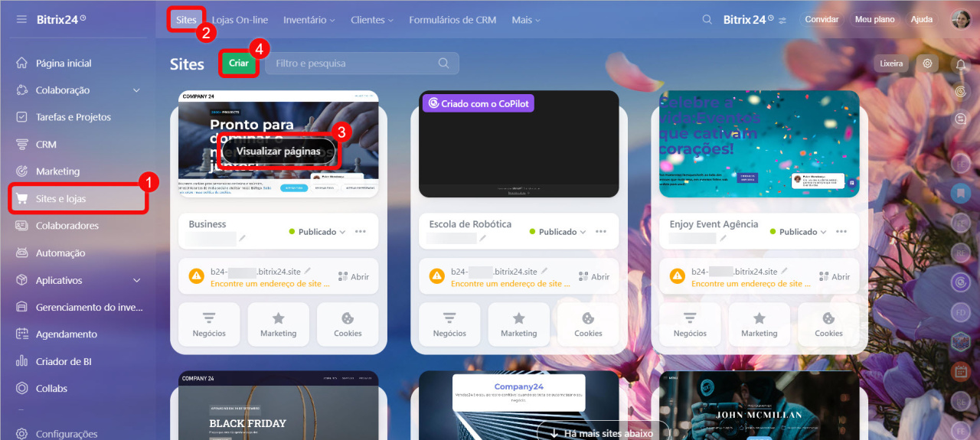
Task: Open the Lixeira button
Action: (891, 64)
